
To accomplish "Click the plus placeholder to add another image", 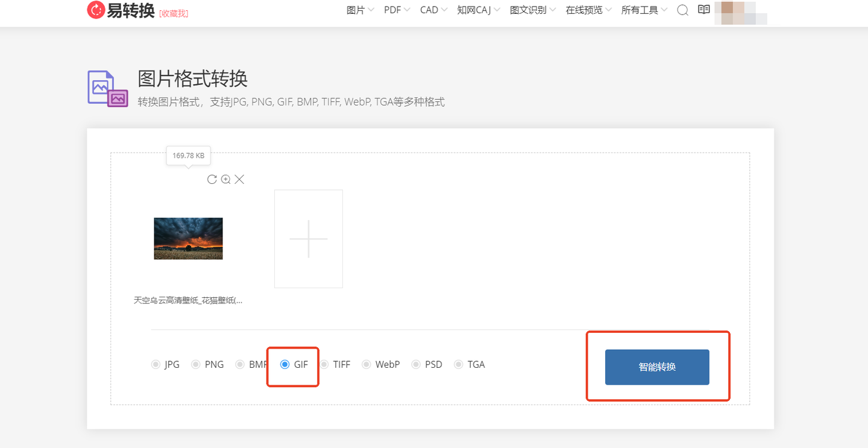I will [308, 238].
